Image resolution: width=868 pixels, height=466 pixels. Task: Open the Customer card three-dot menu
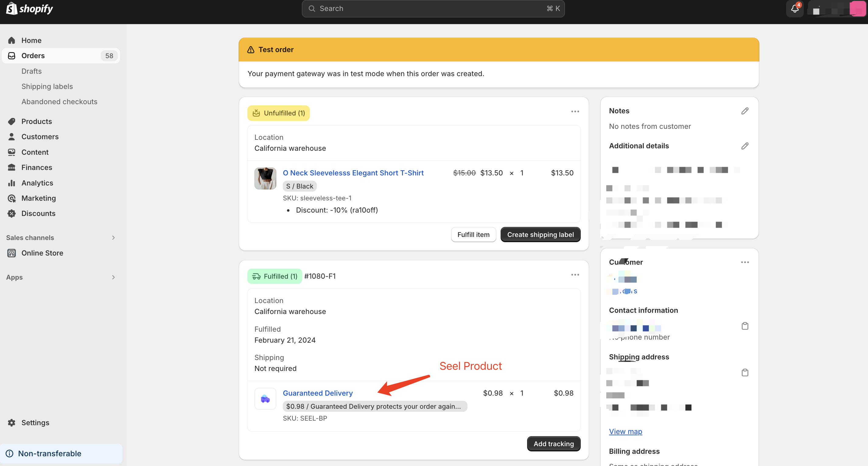pyautogui.click(x=745, y=262)
